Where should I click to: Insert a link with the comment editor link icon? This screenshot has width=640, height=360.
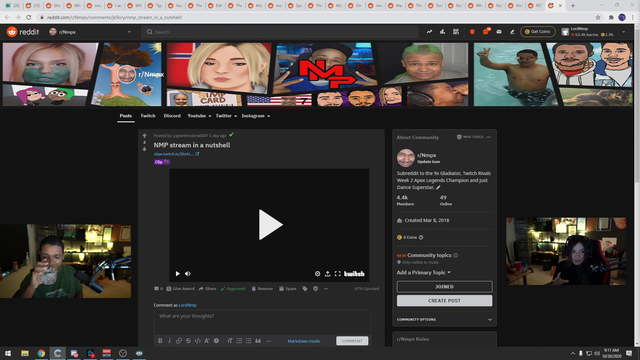179,341
